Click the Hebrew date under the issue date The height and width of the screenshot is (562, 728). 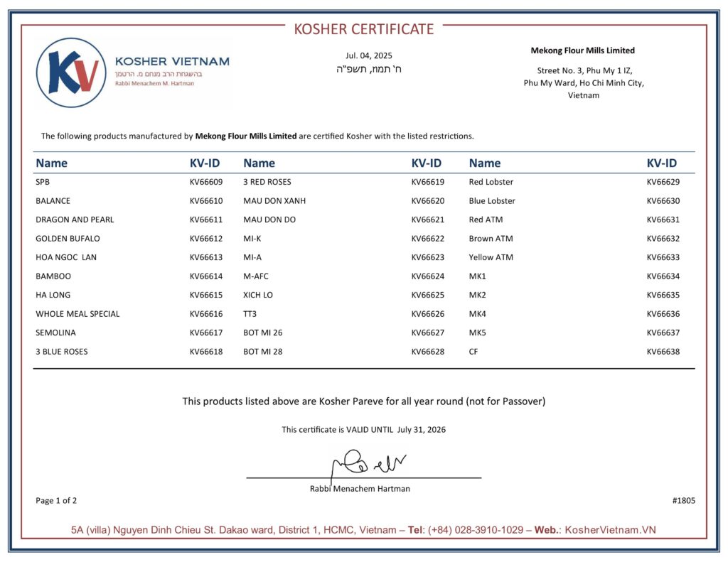[368, 70]
